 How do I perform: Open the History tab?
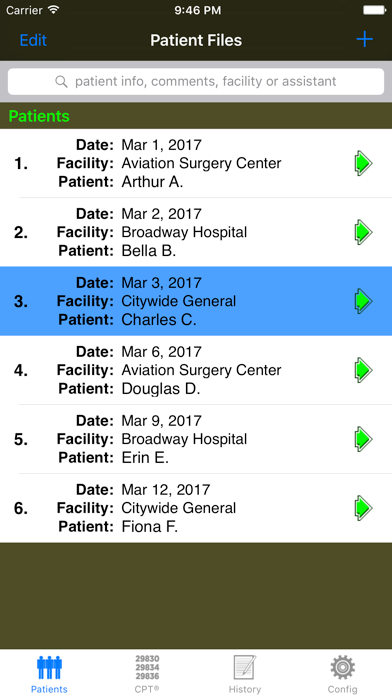pos(245,673)
